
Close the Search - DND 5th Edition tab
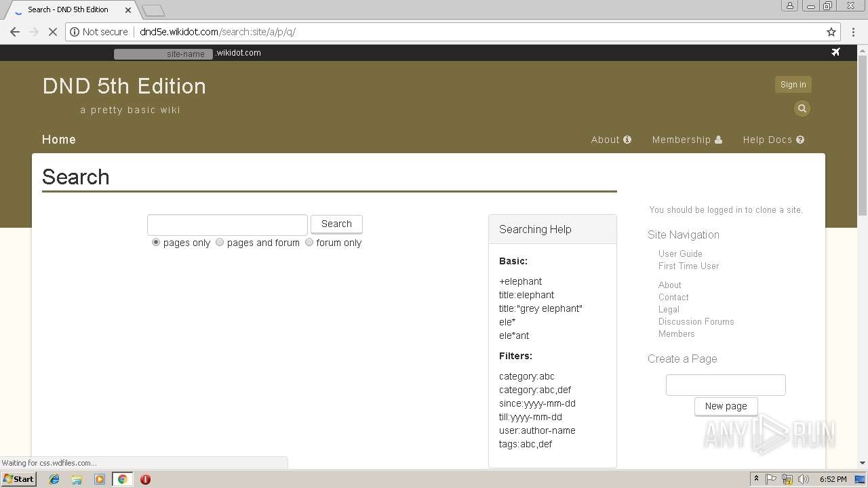tap(128, 10)
